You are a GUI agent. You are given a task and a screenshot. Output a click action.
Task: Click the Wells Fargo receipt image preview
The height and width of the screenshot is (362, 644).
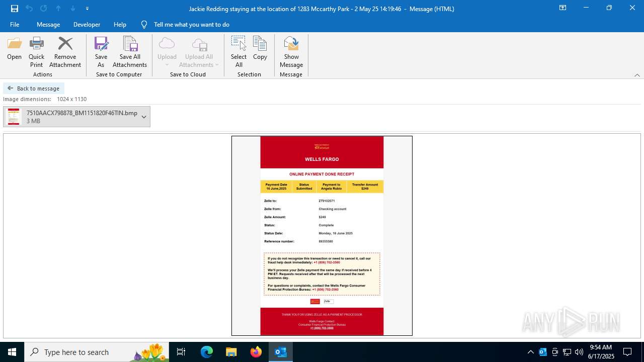(x=322, y=236)
